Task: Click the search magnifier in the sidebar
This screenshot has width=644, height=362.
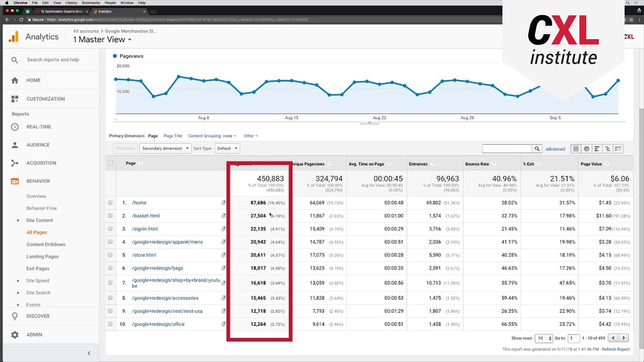Action: coord(15,60)
